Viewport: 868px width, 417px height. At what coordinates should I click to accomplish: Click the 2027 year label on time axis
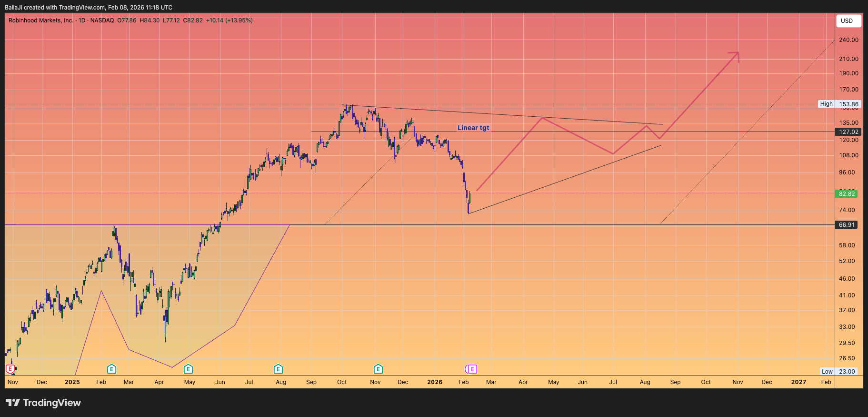click(798, 382)
